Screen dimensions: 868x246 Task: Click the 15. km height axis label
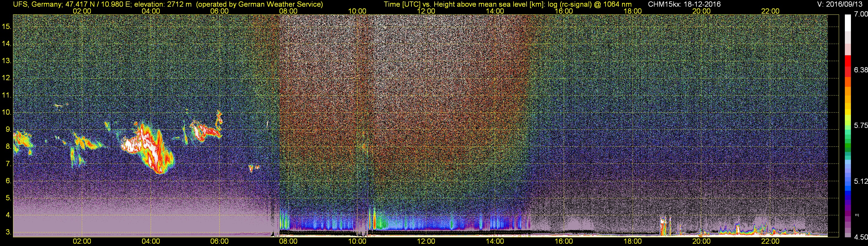[x=7, y=26]
